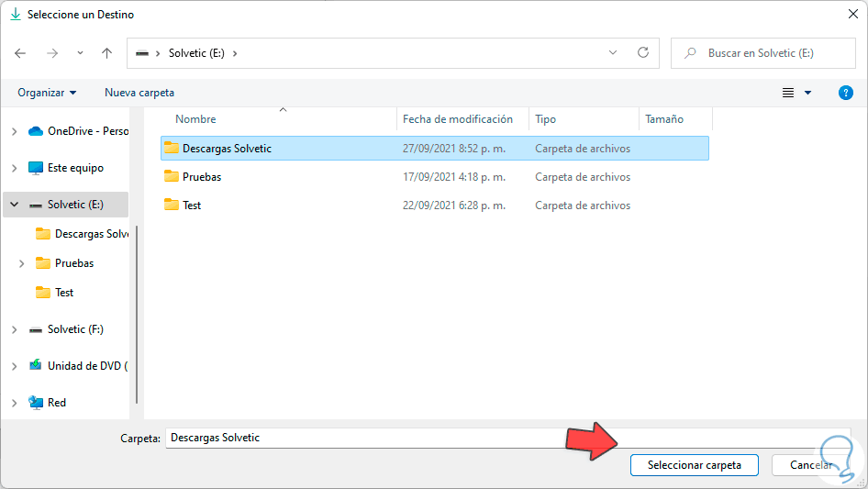Click Nueva carpeta in the toolbar
868x489 pixels.
[x=139, y=93]
